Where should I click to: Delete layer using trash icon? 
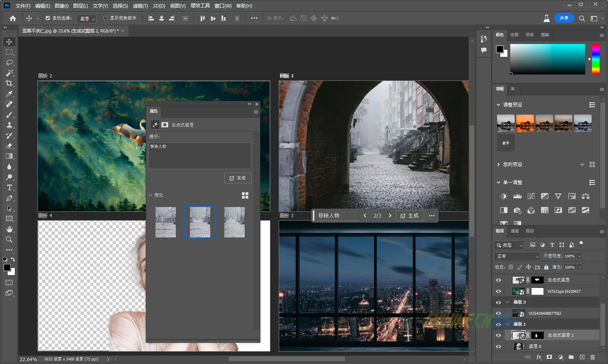pyautogui.click(x=593, y=357)
